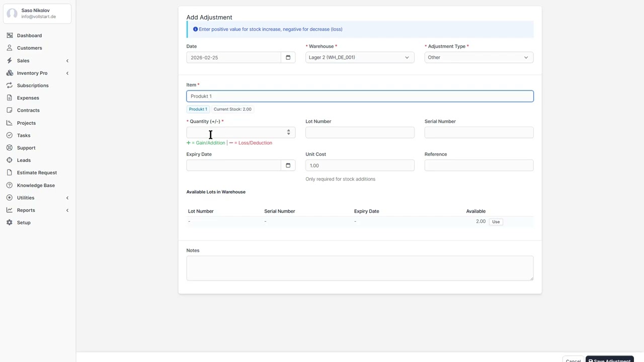
Task: Click the Projects chart icon
Action: (x=10, y=123)
